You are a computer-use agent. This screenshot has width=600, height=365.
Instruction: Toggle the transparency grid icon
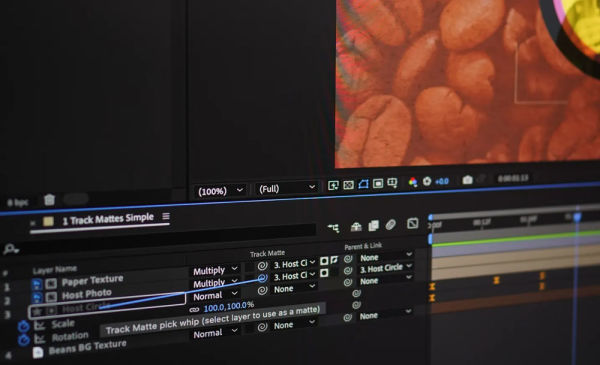pos(349,185)
